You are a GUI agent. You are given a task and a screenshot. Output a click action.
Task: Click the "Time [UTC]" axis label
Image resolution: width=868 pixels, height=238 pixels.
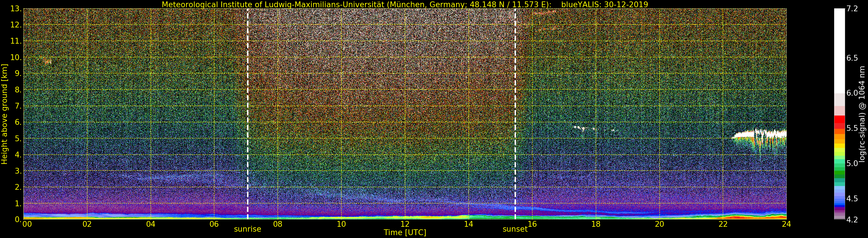pyautogui.click(x=405, y=232)
